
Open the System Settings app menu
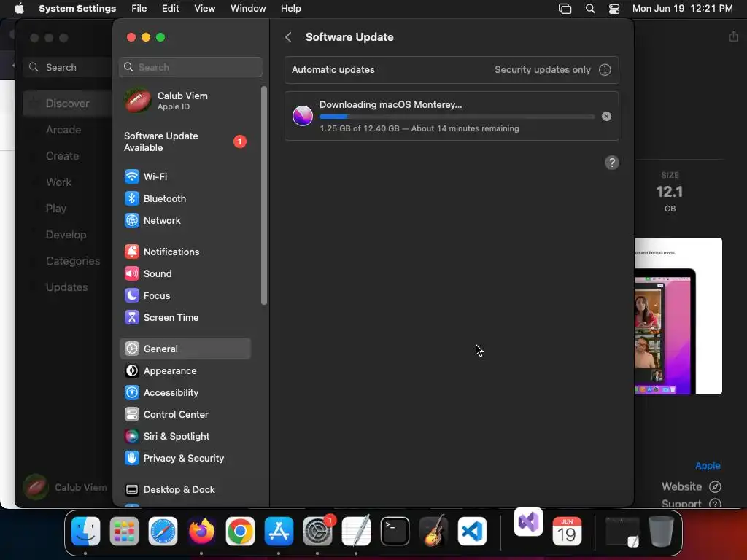77,9
